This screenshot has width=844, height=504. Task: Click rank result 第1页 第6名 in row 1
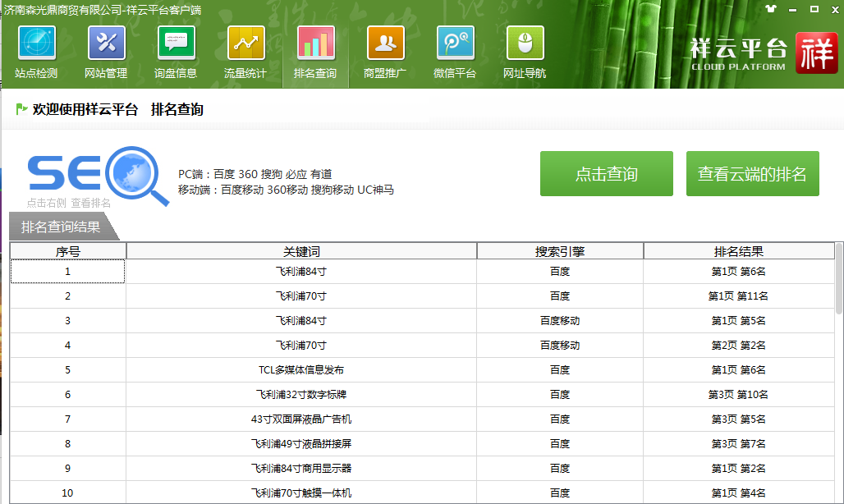739,272
